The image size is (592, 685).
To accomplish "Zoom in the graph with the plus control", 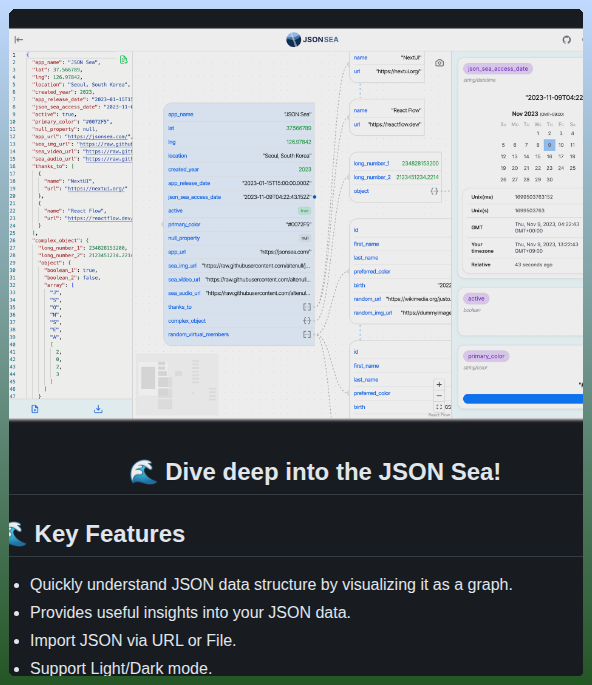I will 439,384.
